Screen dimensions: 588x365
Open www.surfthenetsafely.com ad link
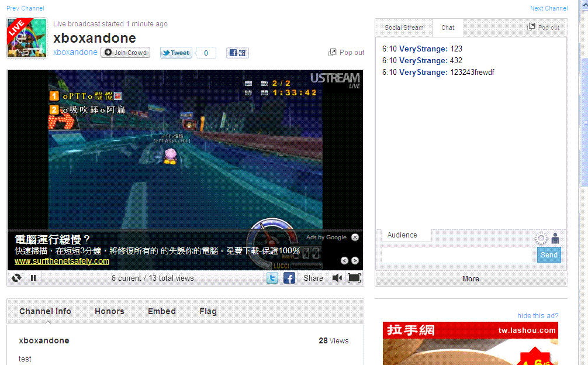click(62, 261)
